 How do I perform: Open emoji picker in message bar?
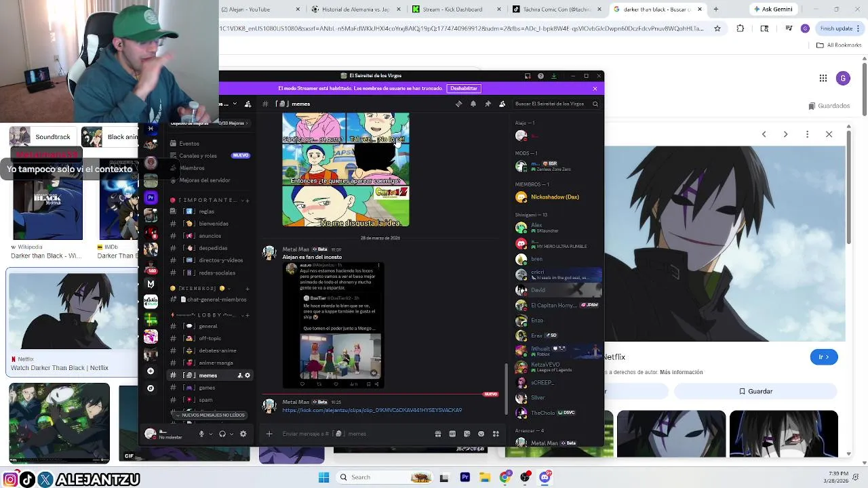[481, 434]
